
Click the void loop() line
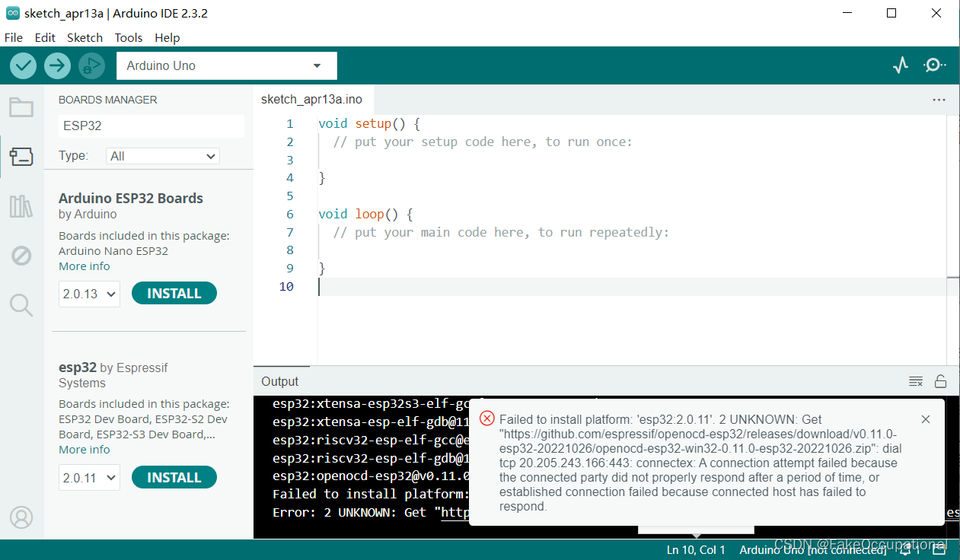(x=365, y=214)
